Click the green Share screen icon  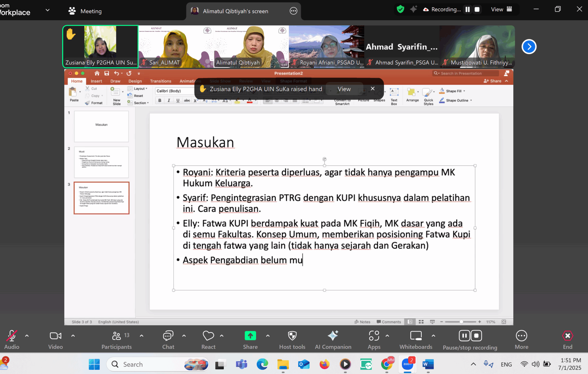coord(250,336)
